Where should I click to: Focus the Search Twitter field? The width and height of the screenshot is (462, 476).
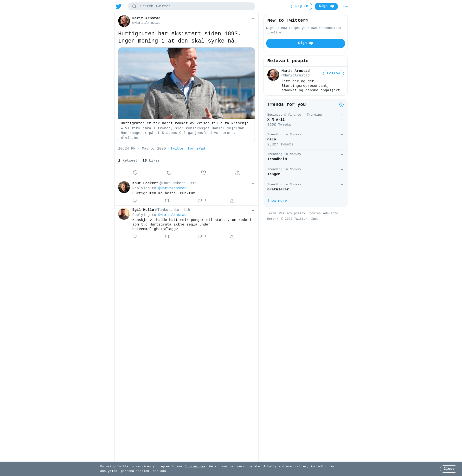tap(192, 6)
